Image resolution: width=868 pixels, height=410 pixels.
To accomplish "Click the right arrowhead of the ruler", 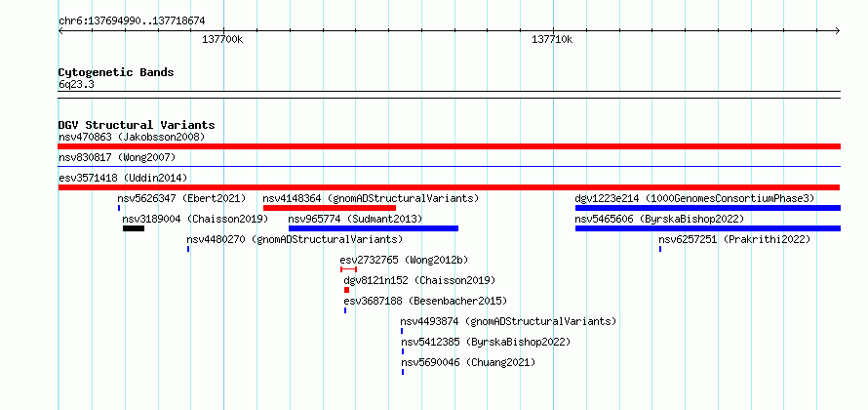I will [838, 30].
